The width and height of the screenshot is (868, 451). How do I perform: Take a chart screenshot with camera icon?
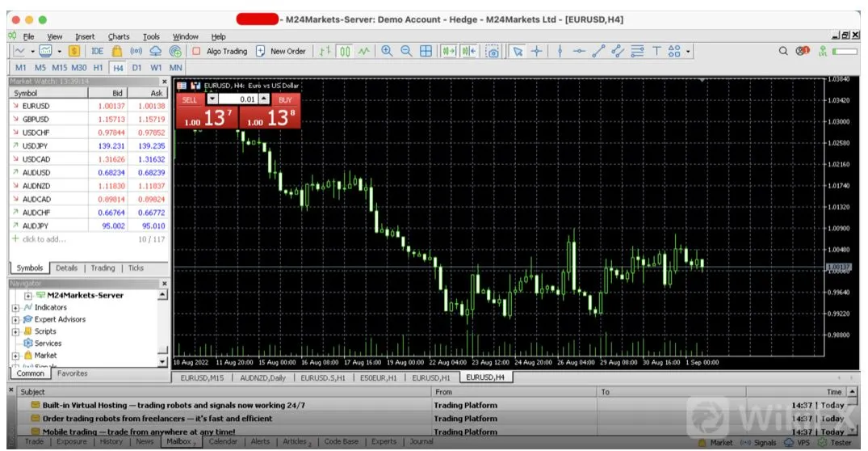point(492,51)
